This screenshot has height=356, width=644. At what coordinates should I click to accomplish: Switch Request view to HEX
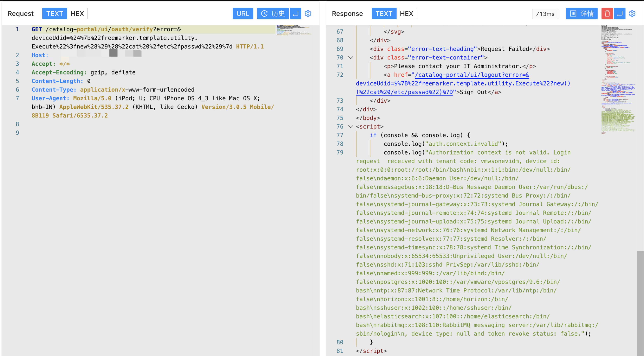pos(77,13)
